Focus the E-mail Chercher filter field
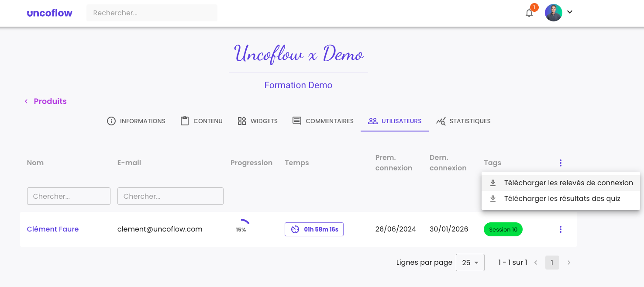The width and height of the screenshot is (644, 287). [x=170, y=196]
